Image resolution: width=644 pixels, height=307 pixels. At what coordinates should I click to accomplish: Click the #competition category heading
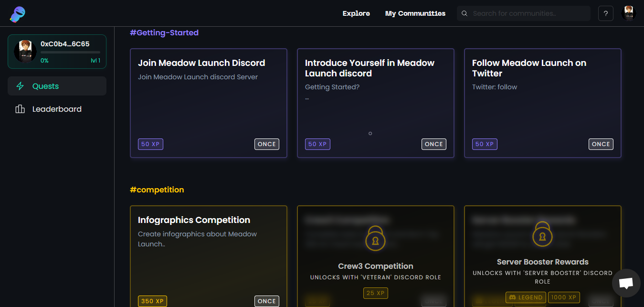coord(157,190)
